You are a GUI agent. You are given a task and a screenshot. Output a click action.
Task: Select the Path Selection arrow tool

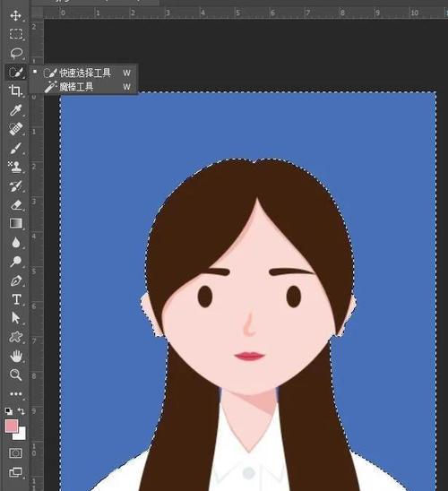[x=15, y=318]
